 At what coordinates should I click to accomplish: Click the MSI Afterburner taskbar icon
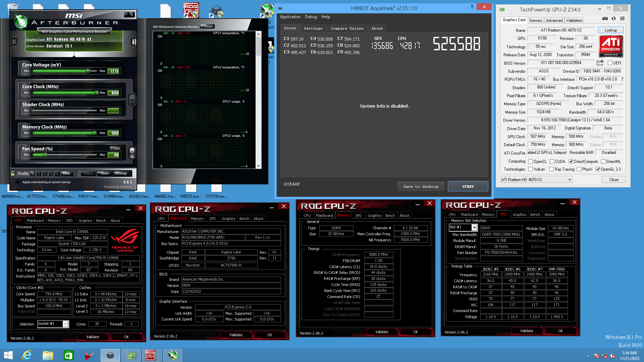click(173, 355)
